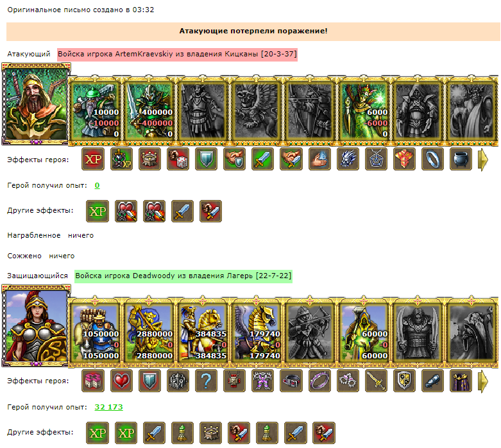
Task: Open defender hero experience link 32 173
Action: pyautogui.click(x=108, y=407)
